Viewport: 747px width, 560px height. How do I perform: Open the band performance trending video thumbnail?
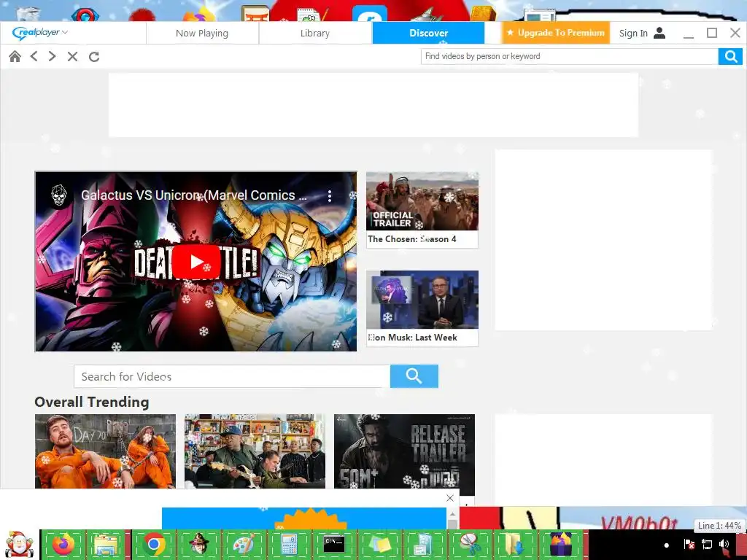(x=255, y=451)
